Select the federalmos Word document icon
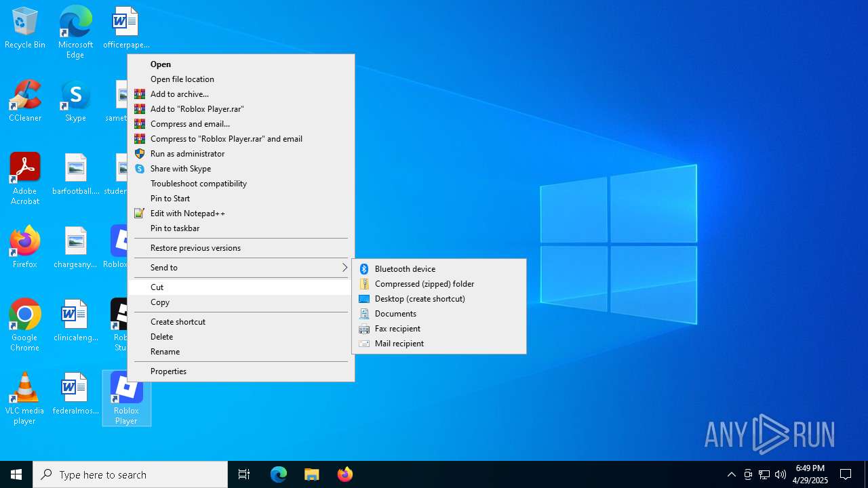868x488 pixels. [75, 394]
